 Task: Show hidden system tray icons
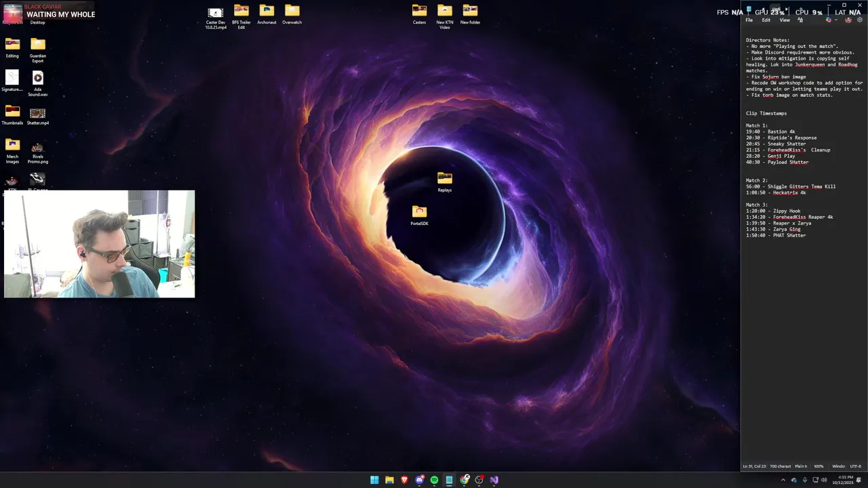pos(783,480)
